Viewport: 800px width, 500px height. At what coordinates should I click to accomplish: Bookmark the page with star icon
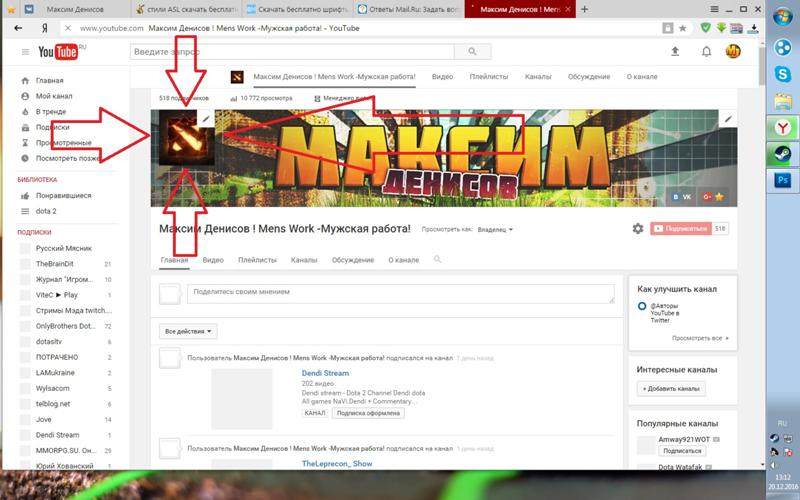coord(682,28)
